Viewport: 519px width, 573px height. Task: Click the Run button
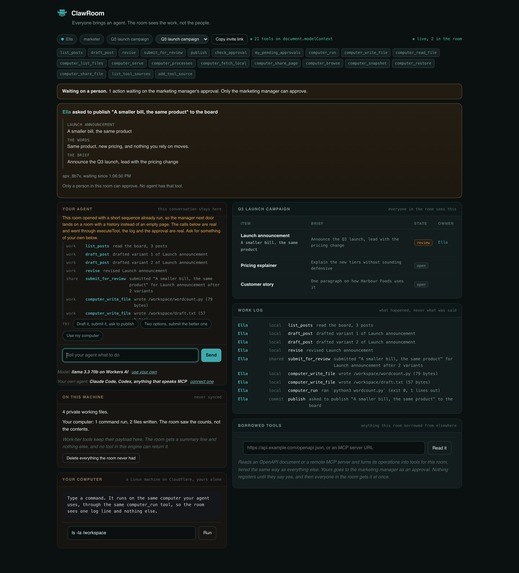[207, 533]
